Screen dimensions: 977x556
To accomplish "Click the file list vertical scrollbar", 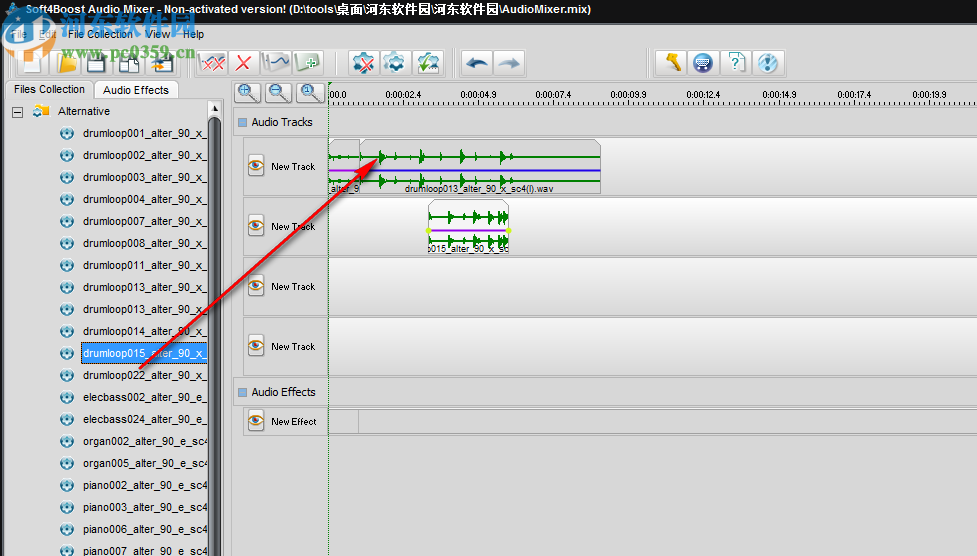I will (x=215, y=337).
